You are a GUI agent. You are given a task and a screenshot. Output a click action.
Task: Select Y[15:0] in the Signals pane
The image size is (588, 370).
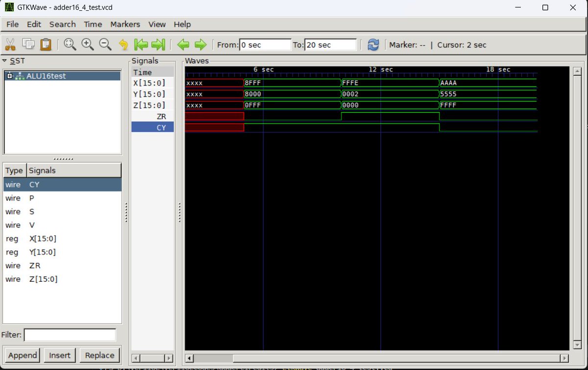point(152,94)
